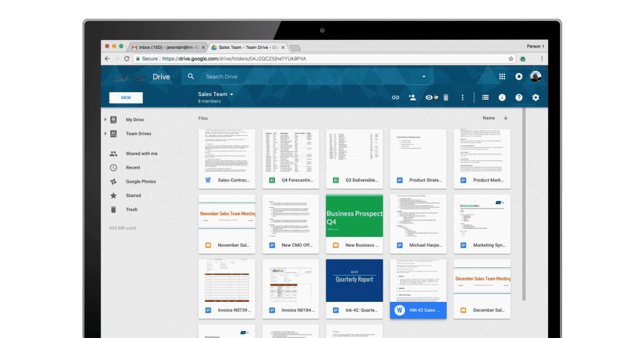
Task: Expand the Team Drives tree arrow
Action: pos(105,134)
